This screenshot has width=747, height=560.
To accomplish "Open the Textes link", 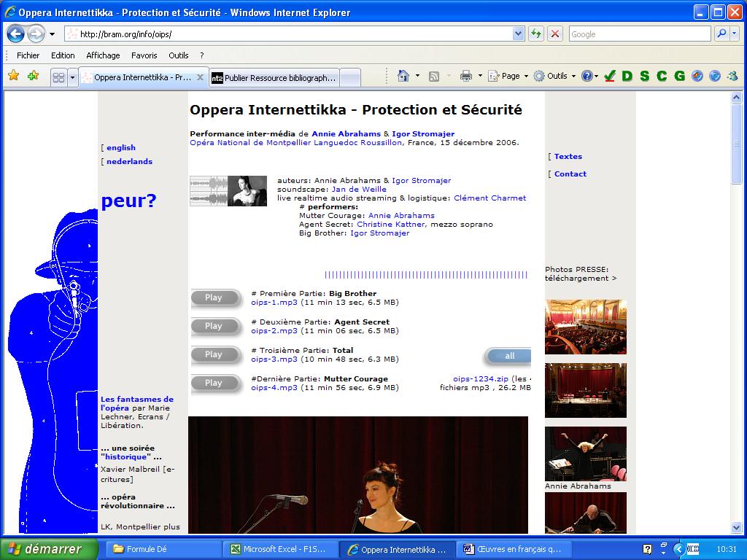I will tap(568, 156).
